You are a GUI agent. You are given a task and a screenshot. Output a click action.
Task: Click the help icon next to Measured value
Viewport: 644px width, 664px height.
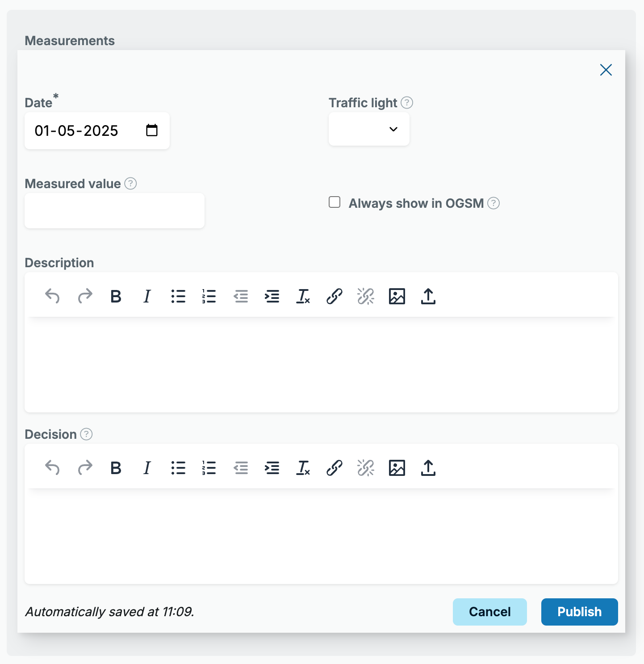click(130, 184)
